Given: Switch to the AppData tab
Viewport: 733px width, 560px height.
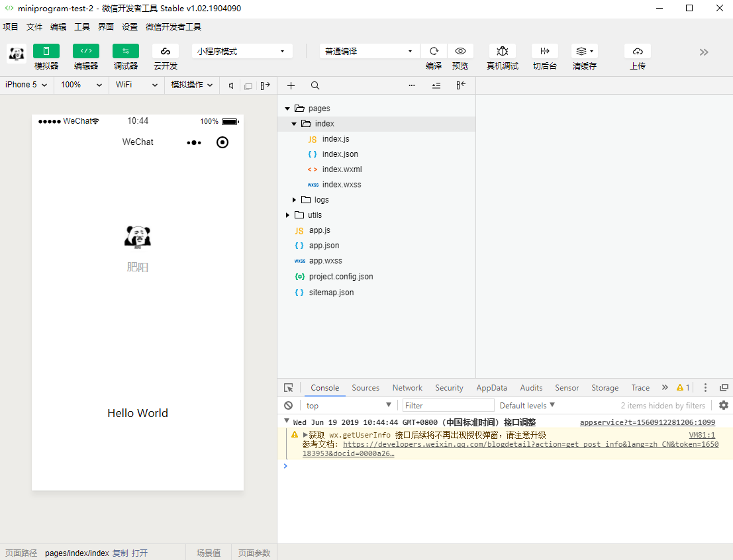Looking at the screenshot, I should pyautogui.click(x=492, y=388).
